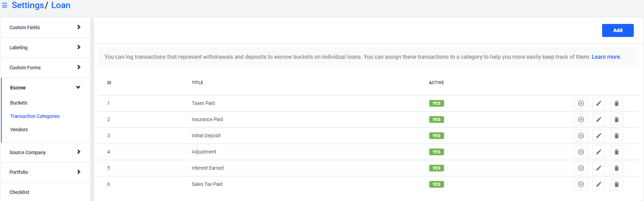Edit the Interest Earned category
644x201 pixels.
(599, 168)
